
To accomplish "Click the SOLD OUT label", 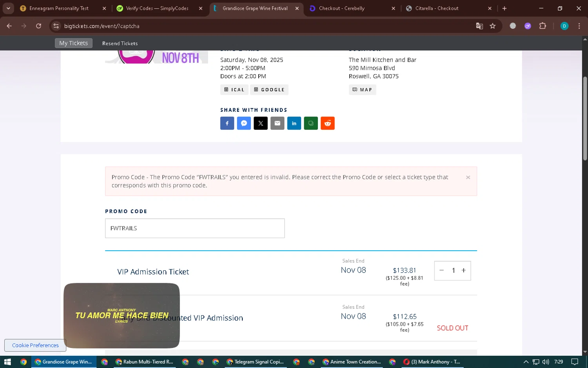I will (452, 328).
